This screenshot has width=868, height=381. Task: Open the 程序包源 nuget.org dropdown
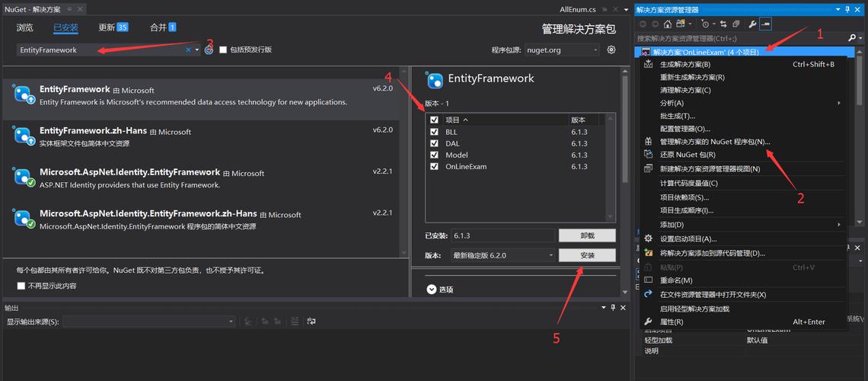tap(562, 50)
